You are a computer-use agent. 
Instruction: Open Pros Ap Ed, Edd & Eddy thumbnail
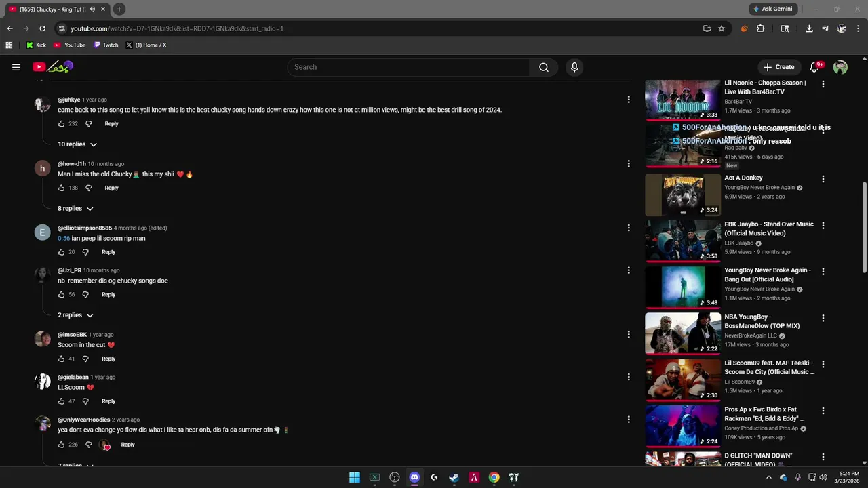click(682, 426)
